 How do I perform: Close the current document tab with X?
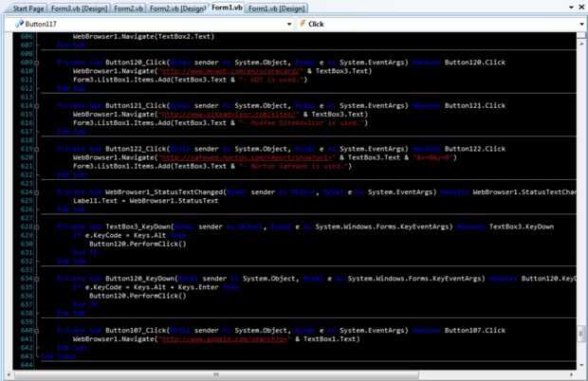(581, 8)
